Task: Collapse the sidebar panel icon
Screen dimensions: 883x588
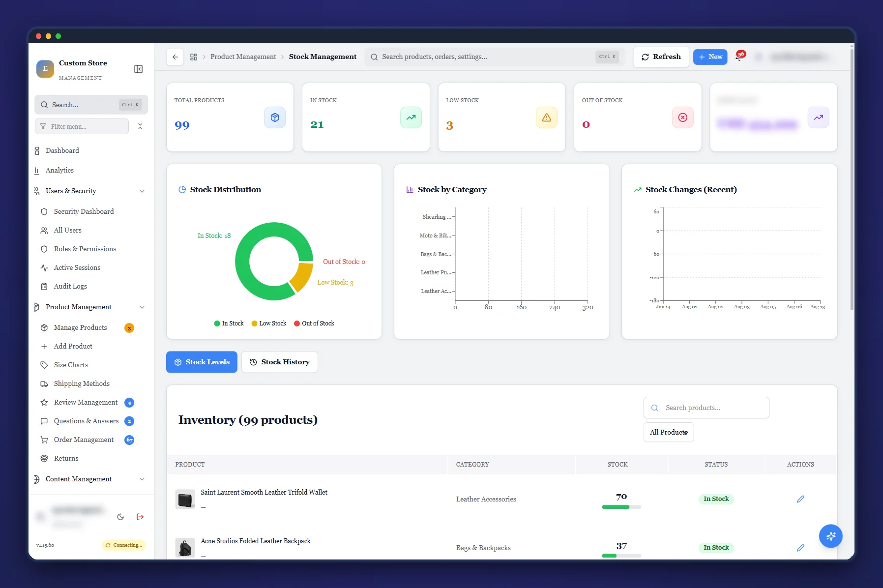Action: click(x=139, y=69)
